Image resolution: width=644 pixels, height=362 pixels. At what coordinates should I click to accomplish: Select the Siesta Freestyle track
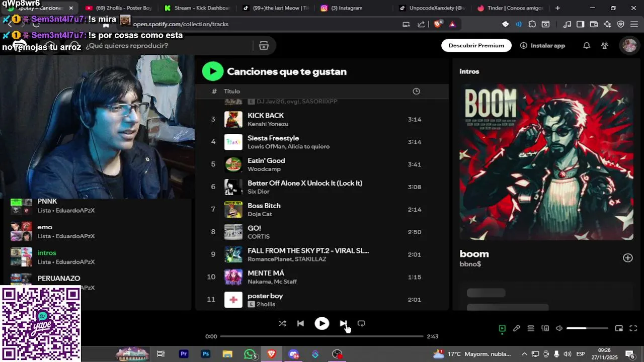[322, 142]
